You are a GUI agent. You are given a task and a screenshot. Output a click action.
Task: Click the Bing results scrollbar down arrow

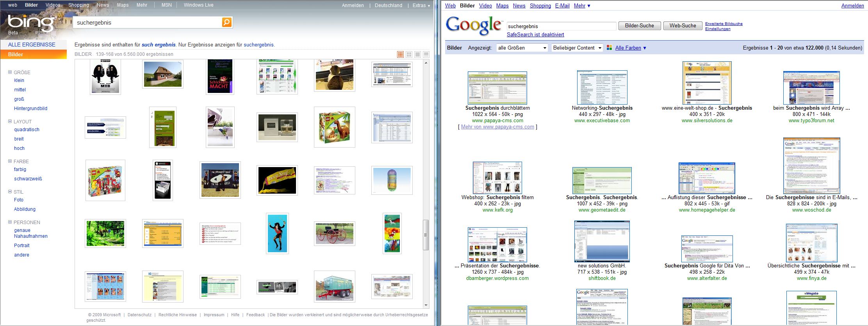point(426,305)
